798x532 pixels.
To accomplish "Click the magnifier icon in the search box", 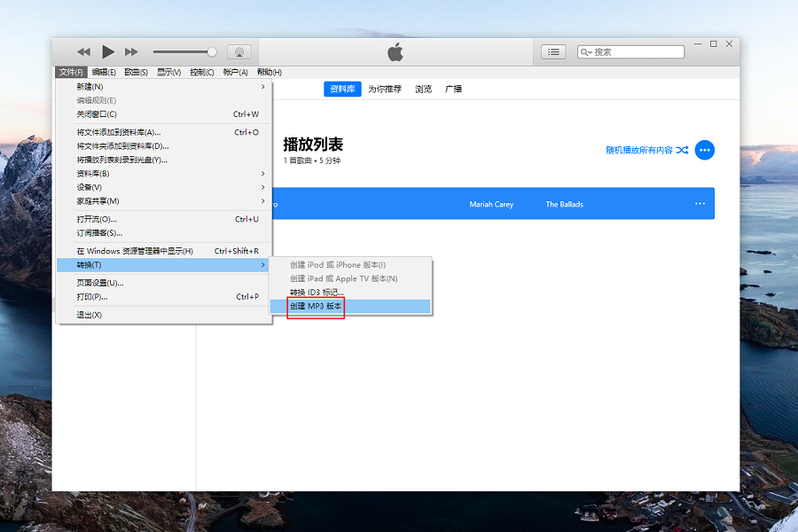I will point(586,52).
